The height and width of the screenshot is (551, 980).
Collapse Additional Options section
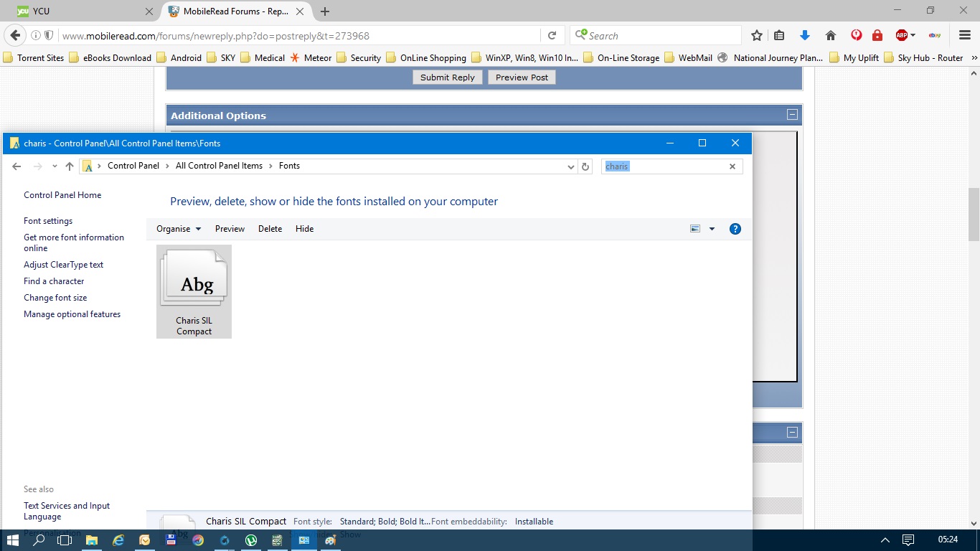pos(792,115)
